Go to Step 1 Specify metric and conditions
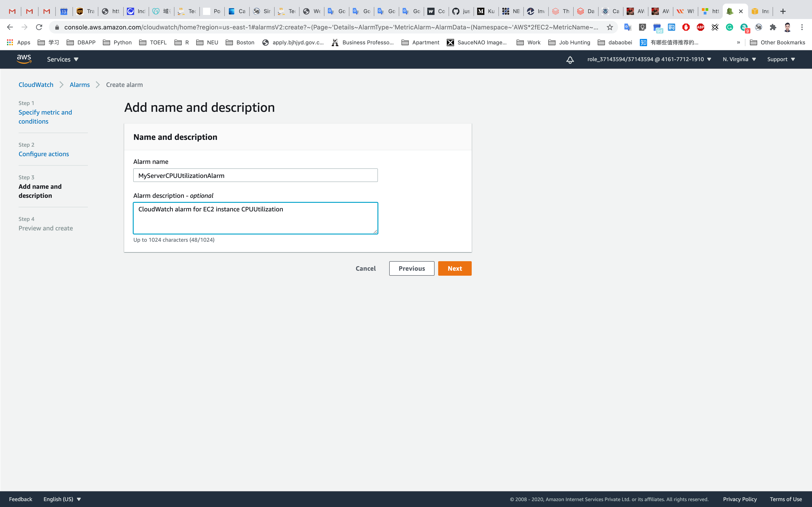 tap(45, 117)
